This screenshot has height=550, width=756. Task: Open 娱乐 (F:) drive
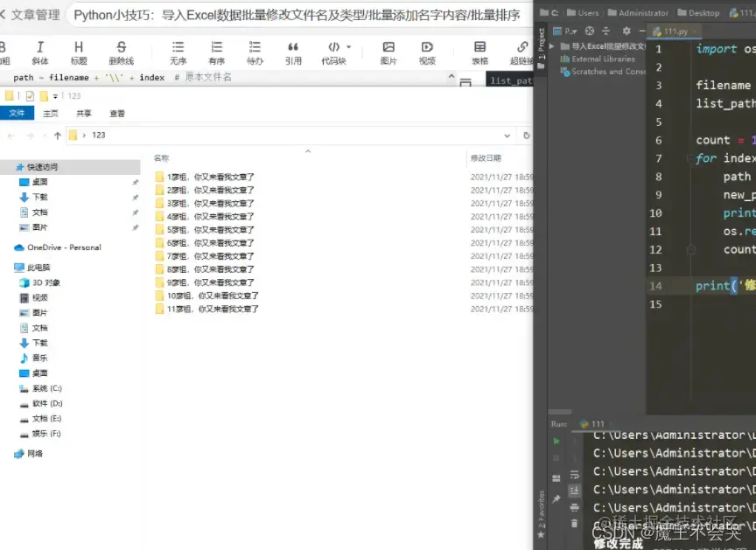click(x=46, y=434)
